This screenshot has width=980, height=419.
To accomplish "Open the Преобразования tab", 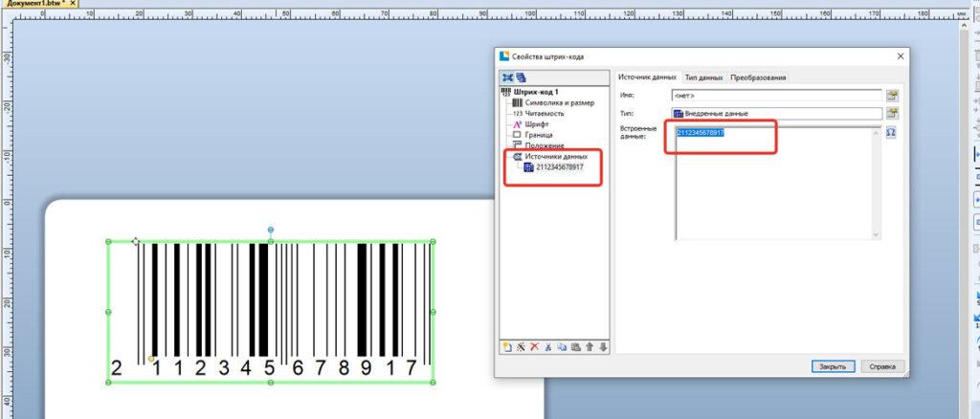I will (758, 77).
